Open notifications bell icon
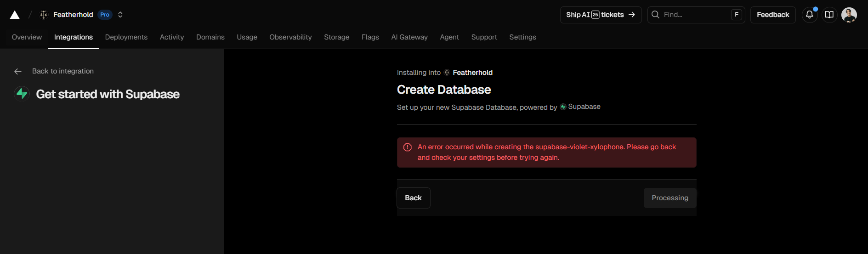This screenshot has width=868, height=254. [810, 15]
